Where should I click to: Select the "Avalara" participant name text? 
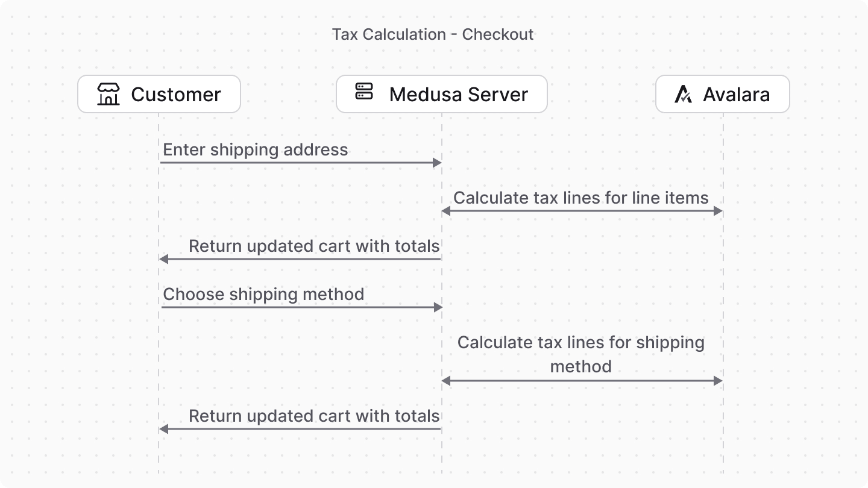(736, 95)
